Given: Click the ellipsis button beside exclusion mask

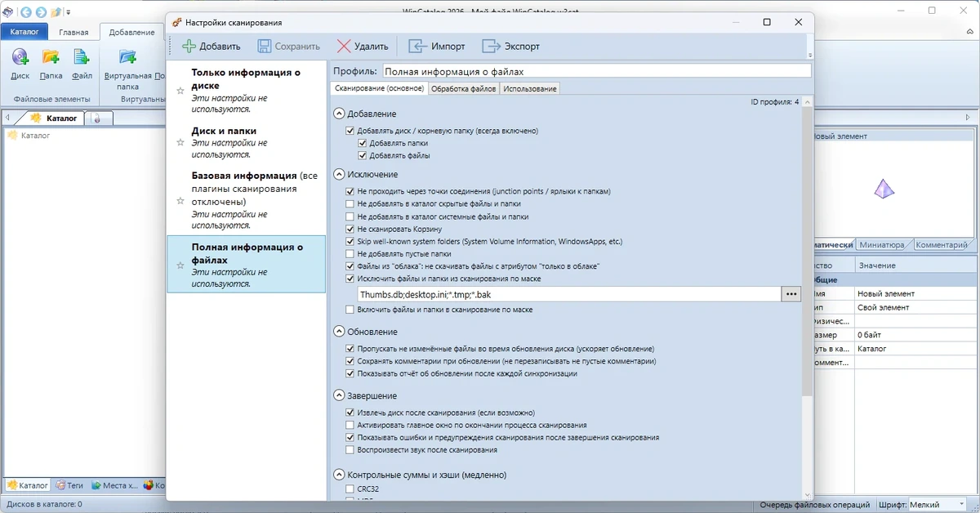Looking at the screenshot, I should 791,294.
